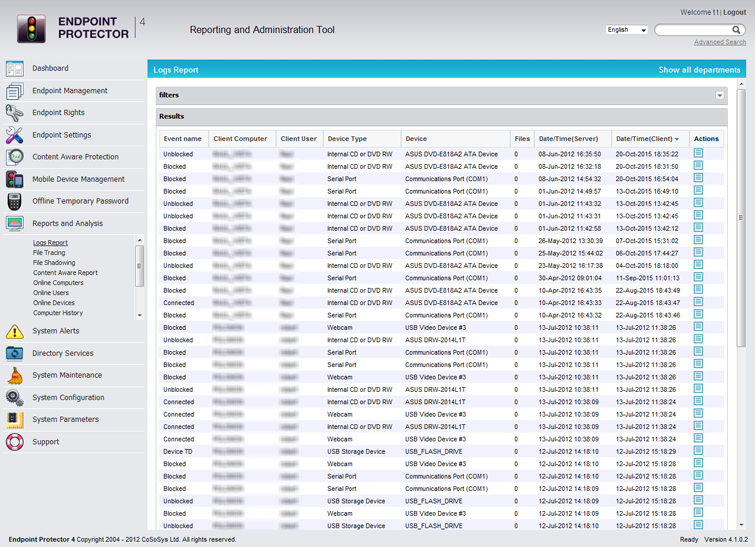The width and height of the screenshot is (755, 547).
Task: Click the search magnifier icon
Action: point(736,30)
